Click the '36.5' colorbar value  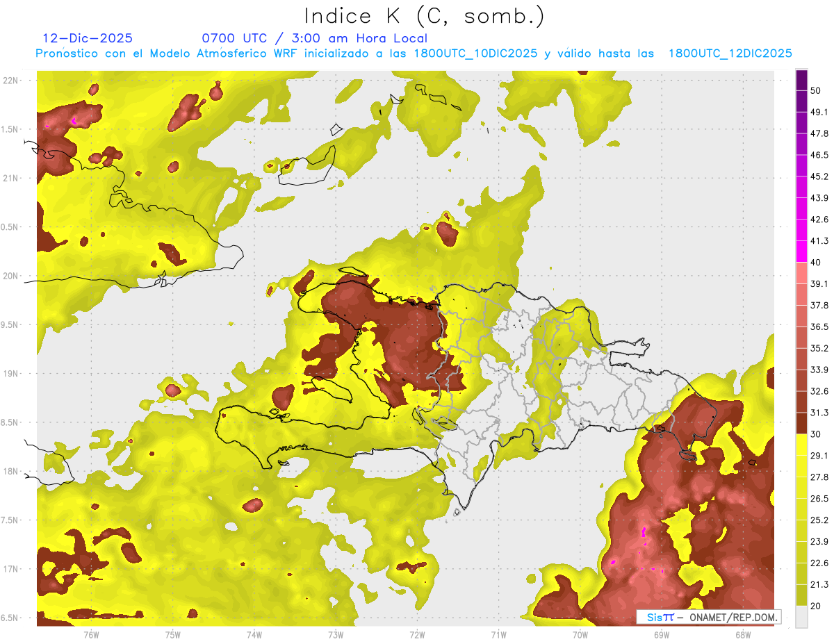[x=819, y=327]
